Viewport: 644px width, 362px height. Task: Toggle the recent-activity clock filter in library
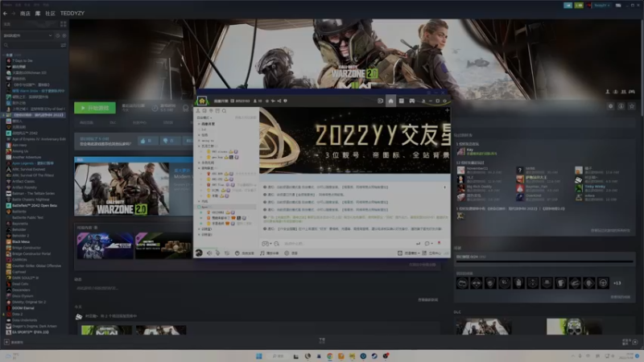57,35
